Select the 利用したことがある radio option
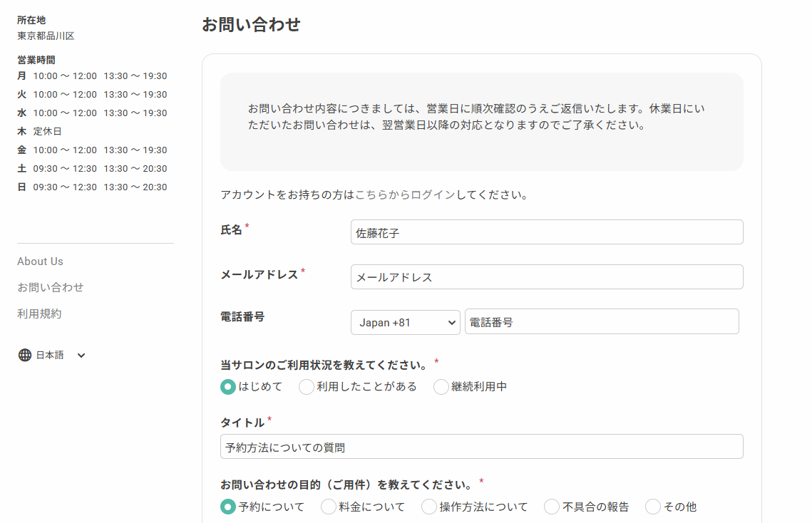 pyautogui.click(x=307, y=387)
